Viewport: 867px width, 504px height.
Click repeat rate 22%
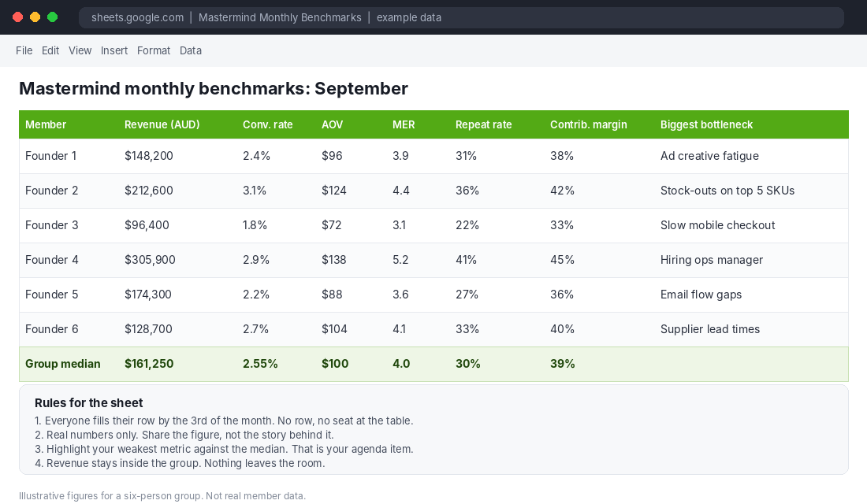coord(467,225)
